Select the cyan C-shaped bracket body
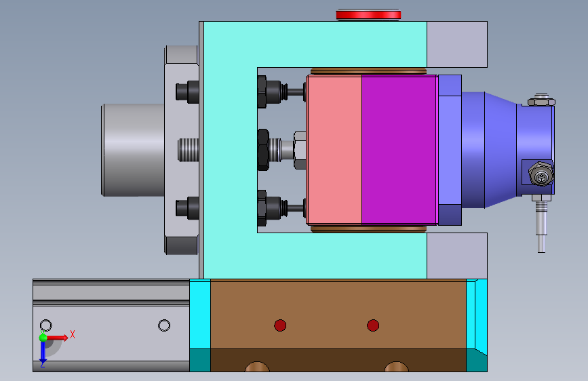 [x=231, y=150]
